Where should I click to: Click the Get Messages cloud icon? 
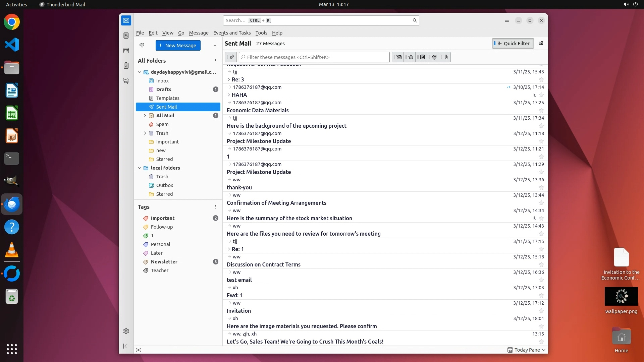pyautogui.click(x=142, y=45)
